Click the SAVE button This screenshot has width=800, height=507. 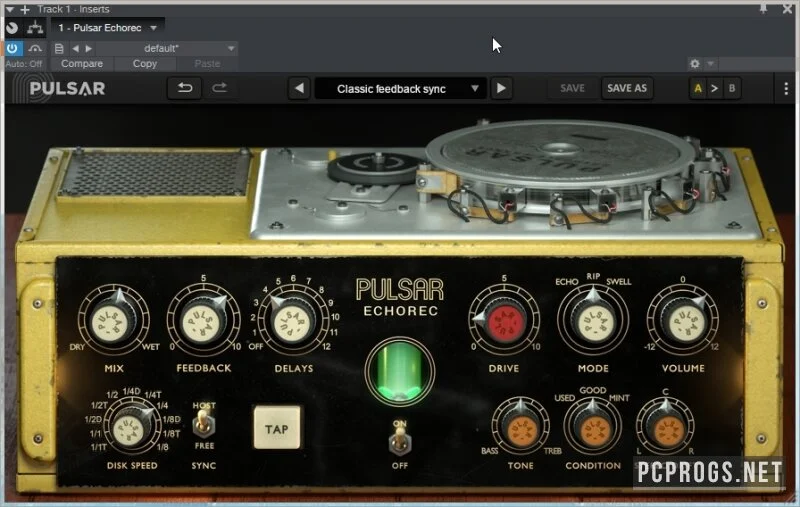572,88
